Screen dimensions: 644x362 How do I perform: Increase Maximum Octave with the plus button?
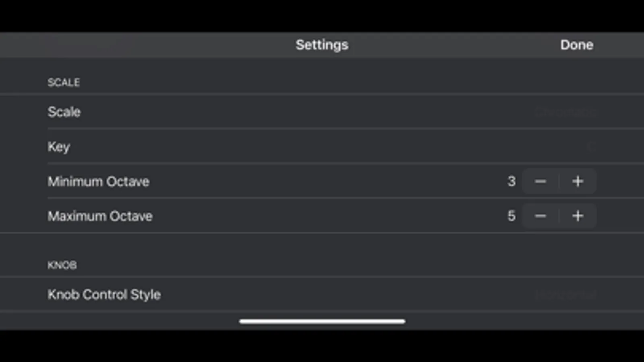[x=578, y=216]
